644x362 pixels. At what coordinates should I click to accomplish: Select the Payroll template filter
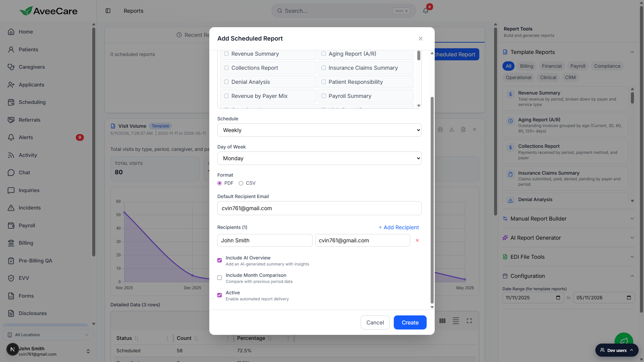pos(578,66)
